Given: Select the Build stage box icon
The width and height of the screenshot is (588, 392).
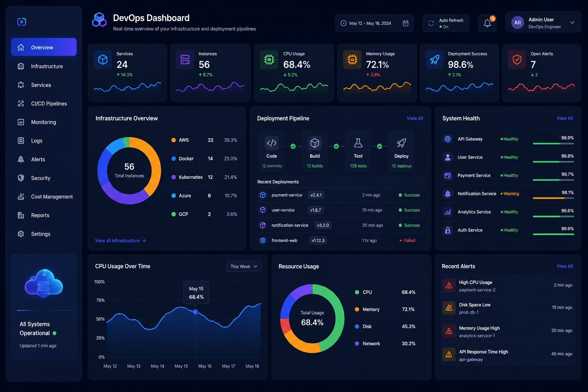Looking at the screenshot, I should click(x=315, y=143).
